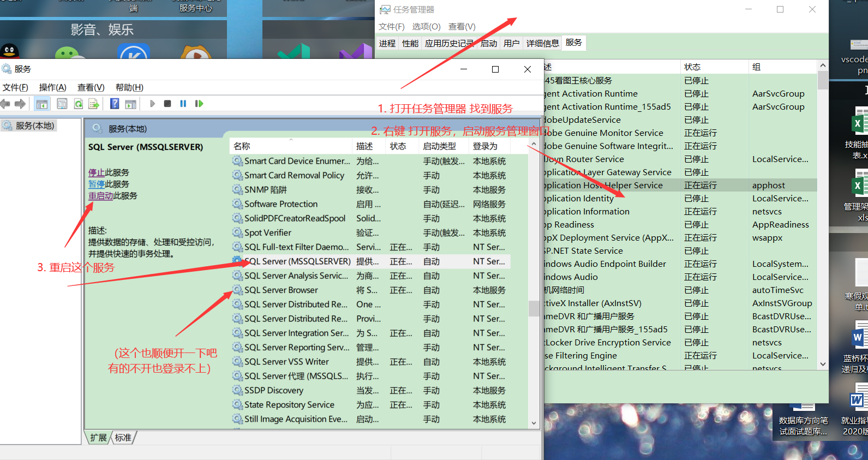Click 停止 link to stop the service
868x460 pixels.
tap(97, 172)
